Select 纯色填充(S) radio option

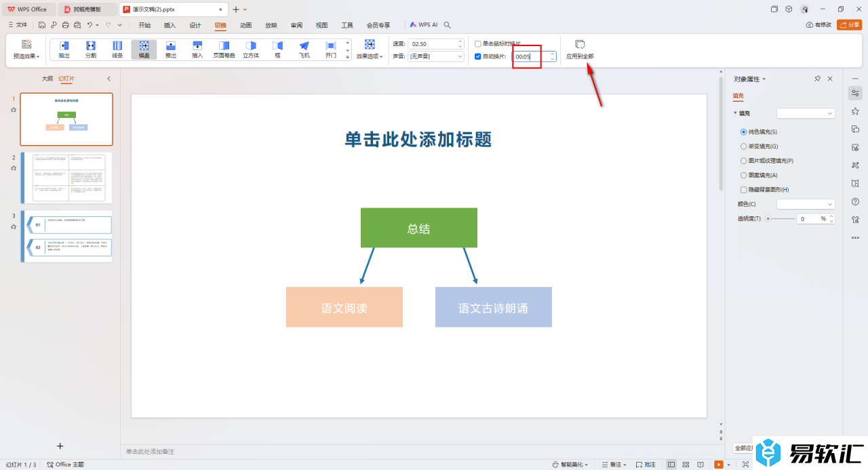click(743, 132)
